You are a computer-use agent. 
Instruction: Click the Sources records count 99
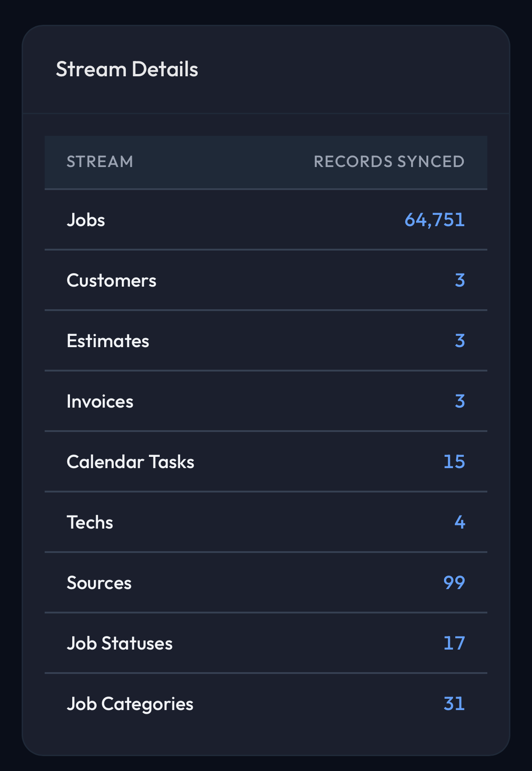[454, 583]
